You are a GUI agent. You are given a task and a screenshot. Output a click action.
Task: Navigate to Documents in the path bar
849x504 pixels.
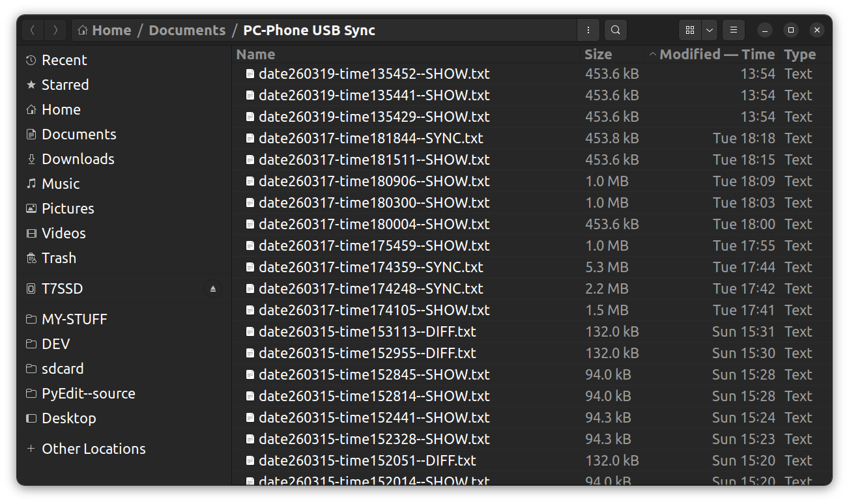pyautogui.click(x=187, y=30)
